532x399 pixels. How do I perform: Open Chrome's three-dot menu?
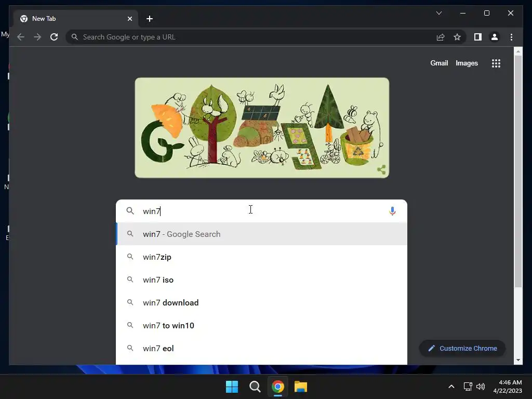511,37
